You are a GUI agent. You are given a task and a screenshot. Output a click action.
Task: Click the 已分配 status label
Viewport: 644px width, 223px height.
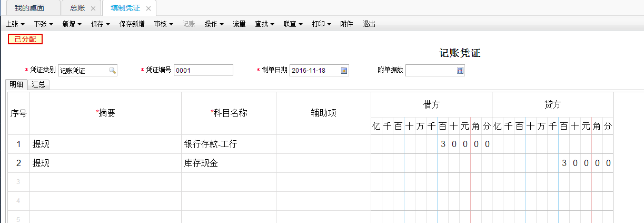pyautogui.click(x=25, y=39)
